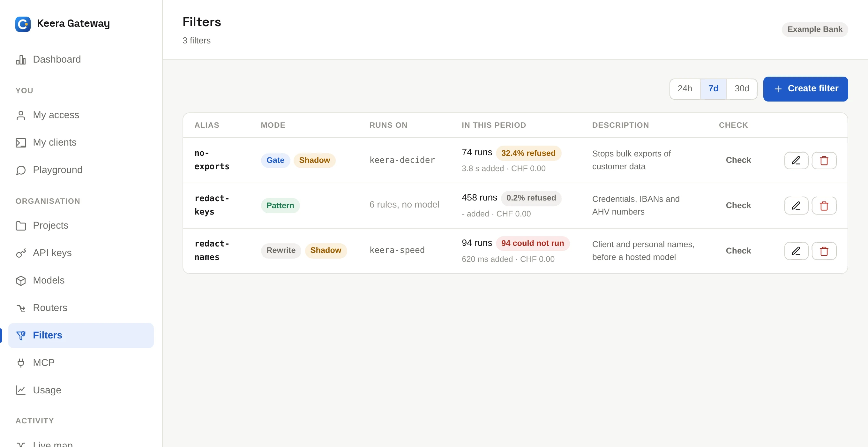Go to Filters in the sidebar
Viewport: 868px width, 447px height.
(81, 336)
